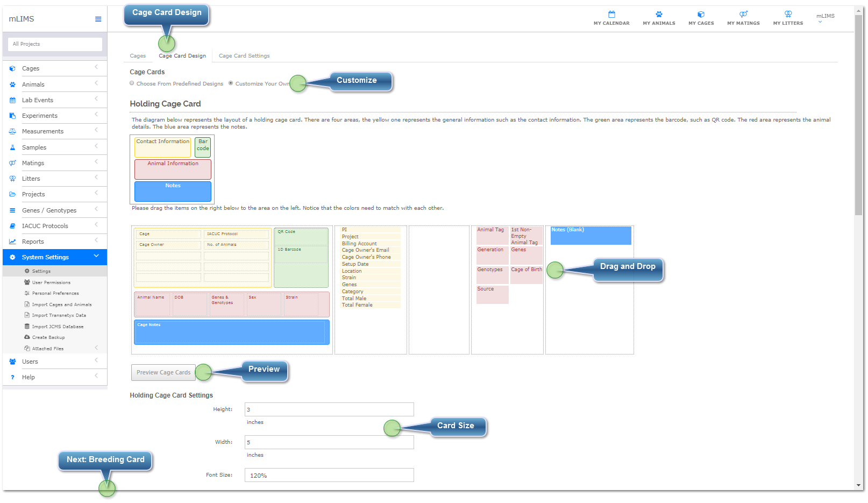Open My Animals paw icon
Image resolution: width=868 pixels, height=503 pixels.
tap(659, 15)
